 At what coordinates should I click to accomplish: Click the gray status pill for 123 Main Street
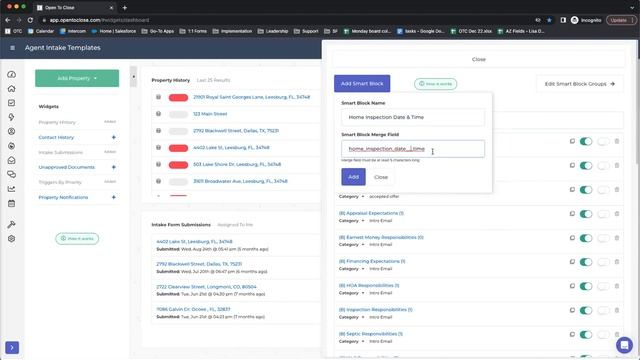coord(178,114)
